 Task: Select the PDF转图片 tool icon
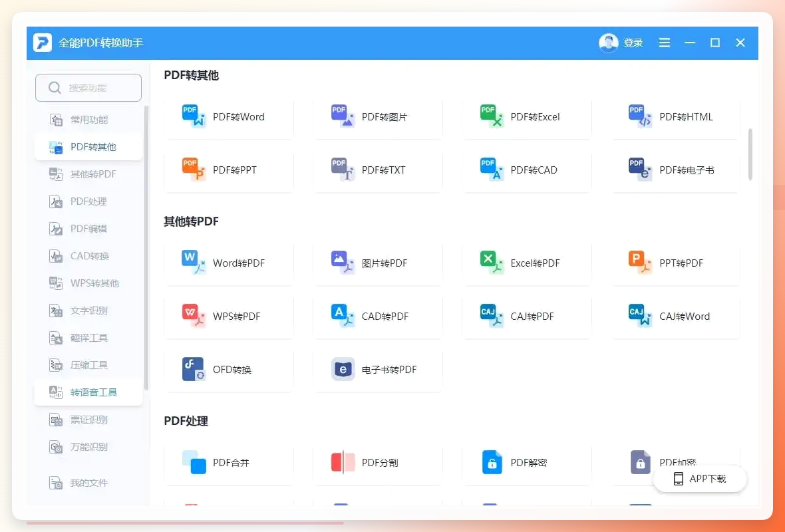point(343,116)
